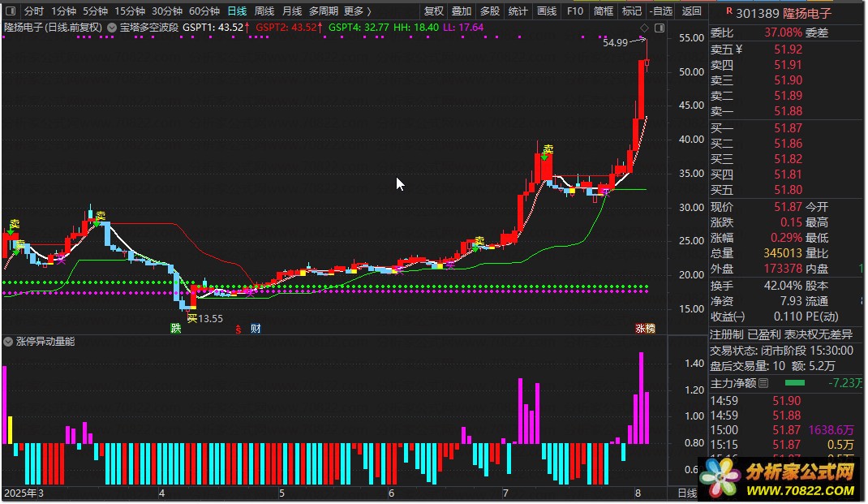Image resolution: width=868 pixels, height=504 pixels.
Task: Click the list icon beside 主力净额
Action: [763, 383]
